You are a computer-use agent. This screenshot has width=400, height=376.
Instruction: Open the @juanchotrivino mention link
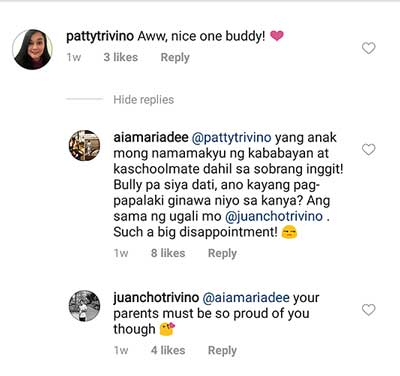(x=274, y=216)
